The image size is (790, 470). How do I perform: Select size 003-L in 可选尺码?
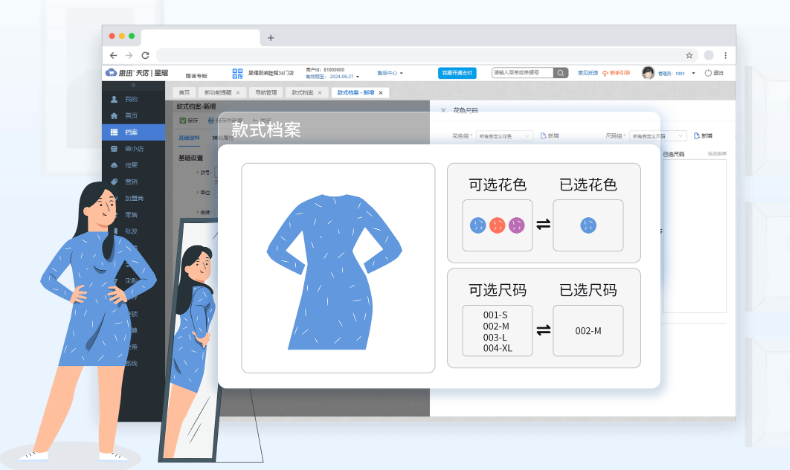tap(495, 337)
